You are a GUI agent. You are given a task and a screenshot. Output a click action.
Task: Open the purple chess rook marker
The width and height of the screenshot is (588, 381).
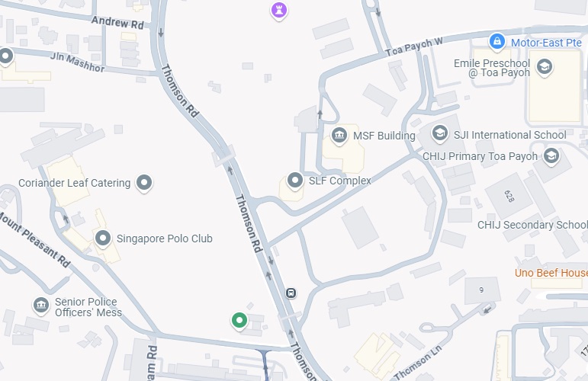click(x=279, y=11)
